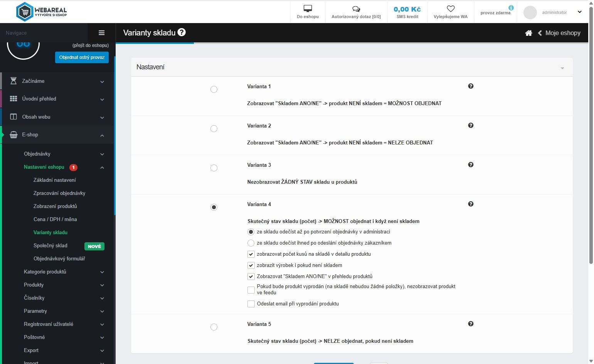Expand the Úvodní přehled chevron
Viewport: 594px width, 364px height.
tap(102, 99)
